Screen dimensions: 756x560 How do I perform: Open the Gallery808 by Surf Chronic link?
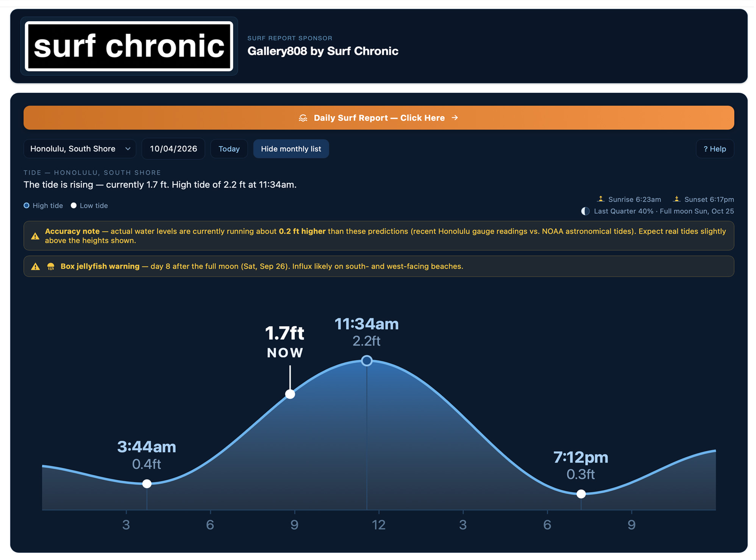tap(323, 51)
